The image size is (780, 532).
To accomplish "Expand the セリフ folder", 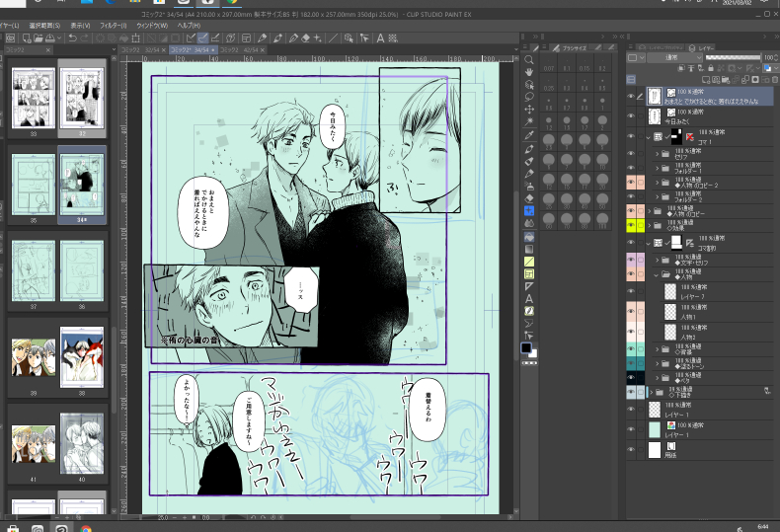I will 658,154.
